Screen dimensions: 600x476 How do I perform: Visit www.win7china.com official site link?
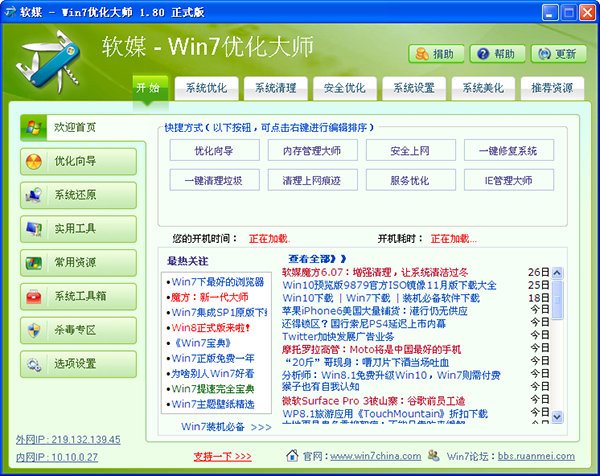[x=375, y=456]
